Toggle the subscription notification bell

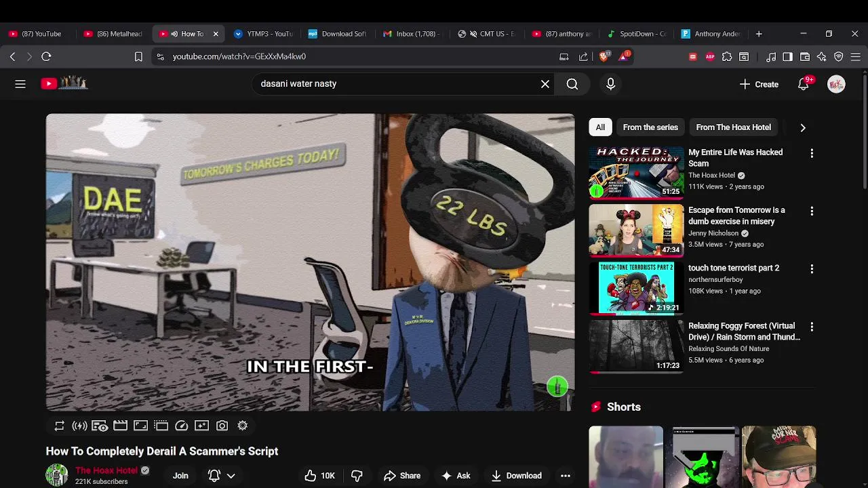click(214, 476)
